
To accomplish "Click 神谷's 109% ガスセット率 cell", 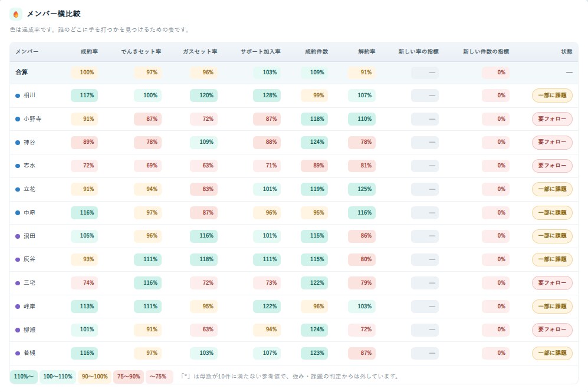I will [203, 143].
